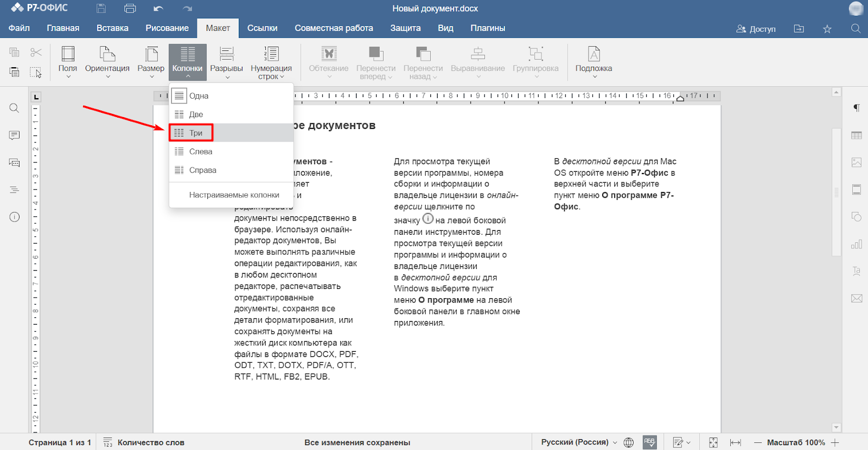
Task: Open the Файл tab
Action: click(x=19, y=28)
